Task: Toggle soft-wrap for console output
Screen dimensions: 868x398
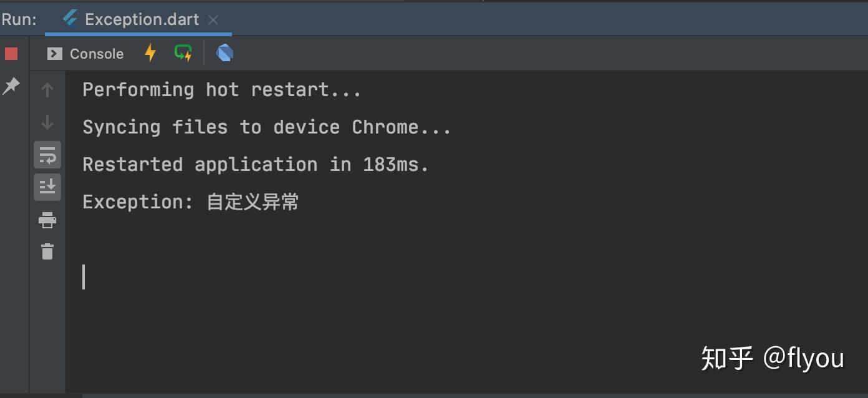Action: click(47, 155)
